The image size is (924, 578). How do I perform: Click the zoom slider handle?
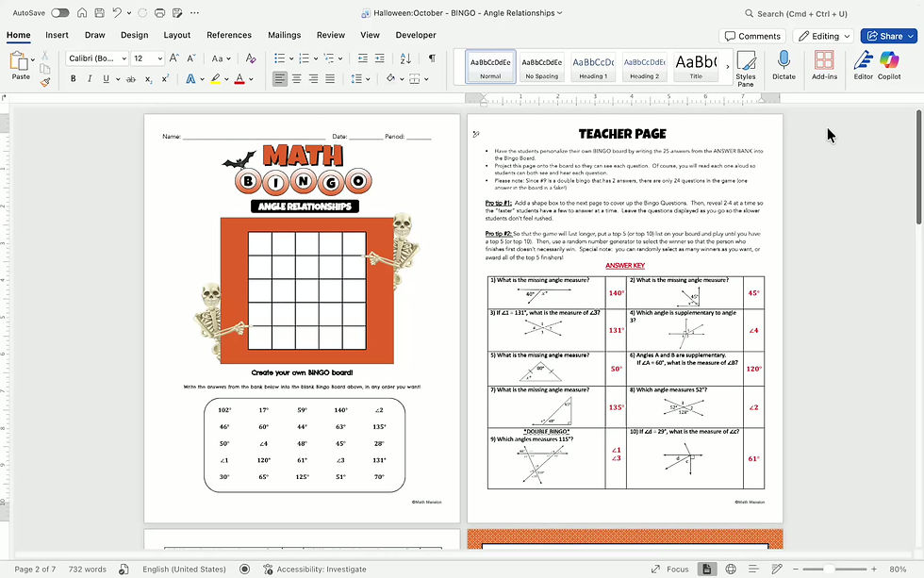(829, 570)
